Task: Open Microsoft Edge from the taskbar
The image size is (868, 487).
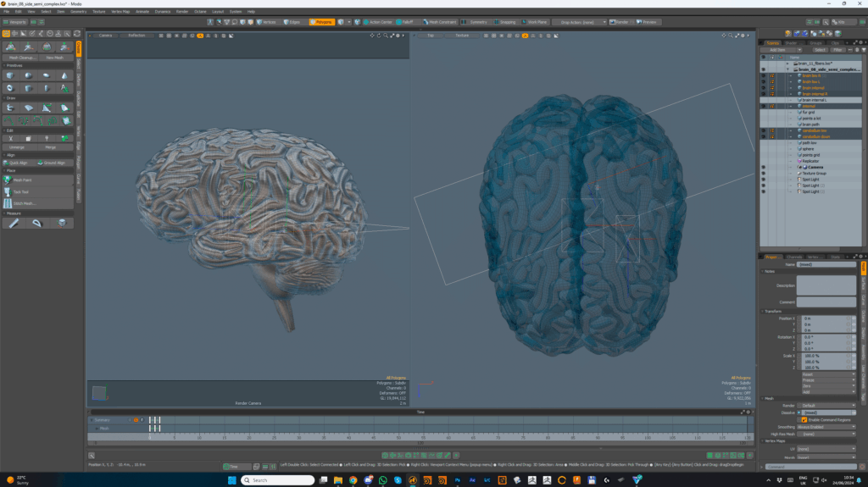Action: pyautogui.click(x=353, y=480)
